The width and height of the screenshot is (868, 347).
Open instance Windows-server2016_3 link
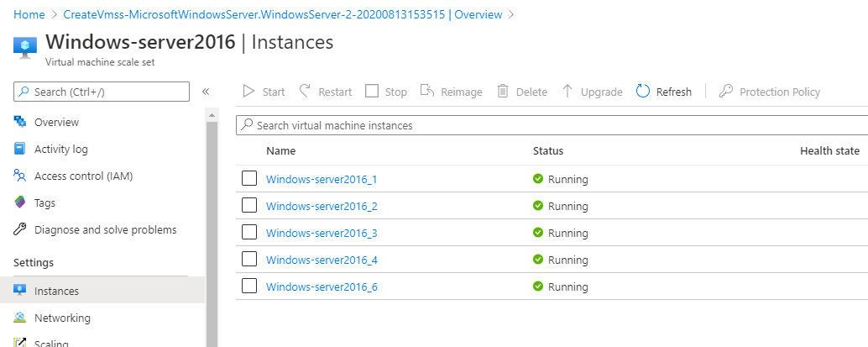322,234
